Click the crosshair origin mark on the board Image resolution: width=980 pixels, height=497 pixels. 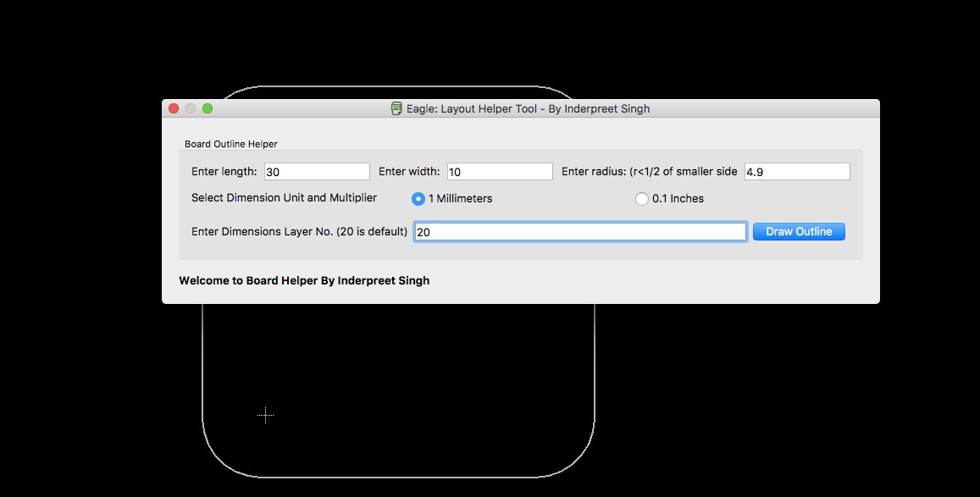(x=266, y=415)
